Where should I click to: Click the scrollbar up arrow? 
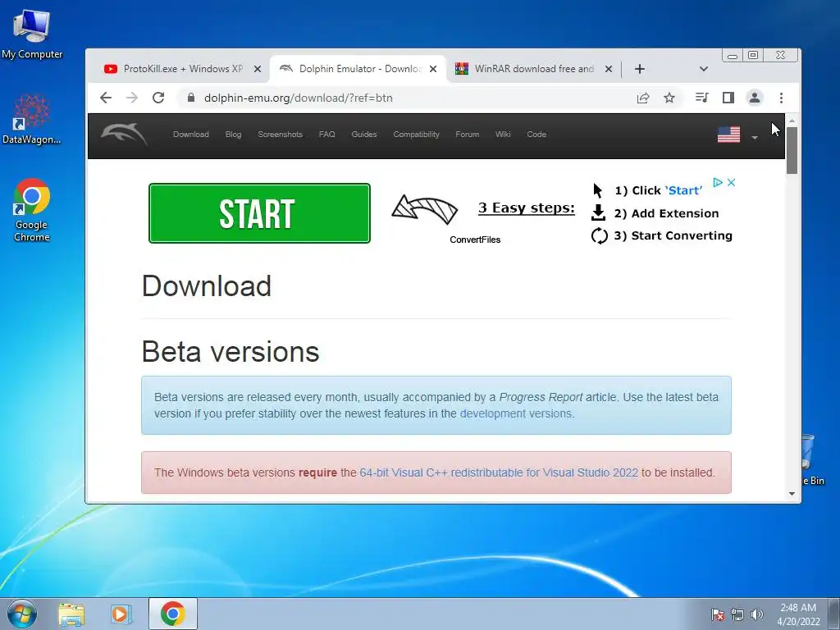point(792,121)
